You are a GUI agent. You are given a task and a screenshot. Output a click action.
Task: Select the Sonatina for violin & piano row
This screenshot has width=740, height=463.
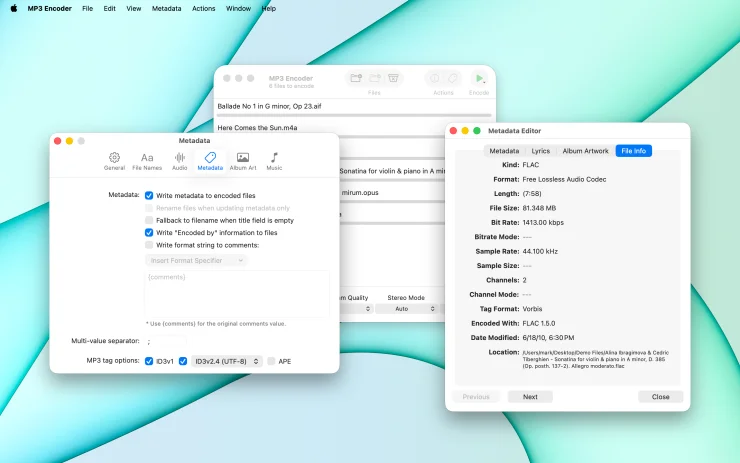tap(393, 171)
